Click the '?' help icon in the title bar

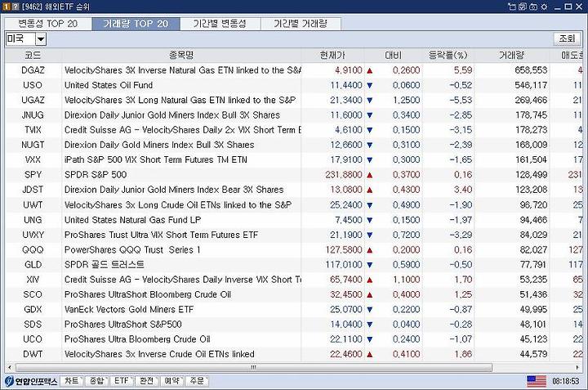(x=15, y=7)
